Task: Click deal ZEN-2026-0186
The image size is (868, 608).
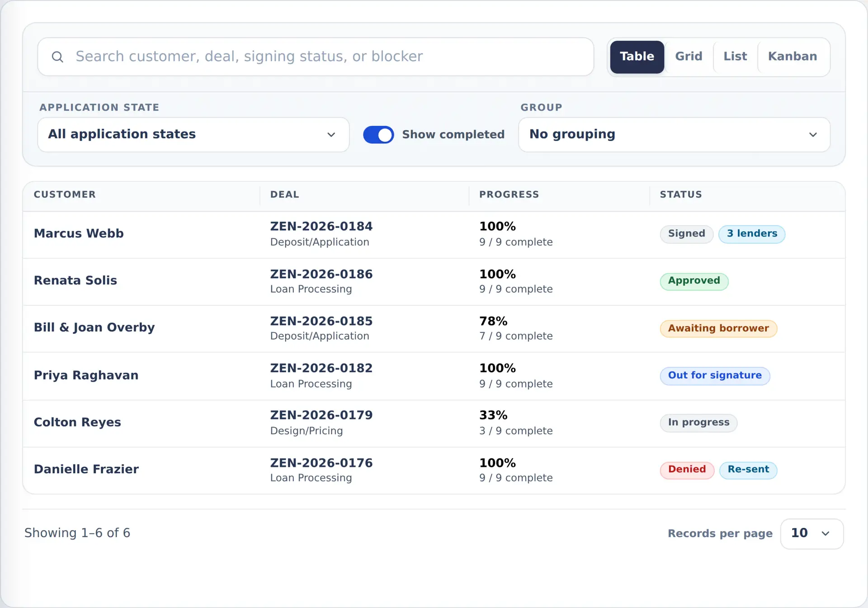Action: pyautogui.click(x=321, y=274)
